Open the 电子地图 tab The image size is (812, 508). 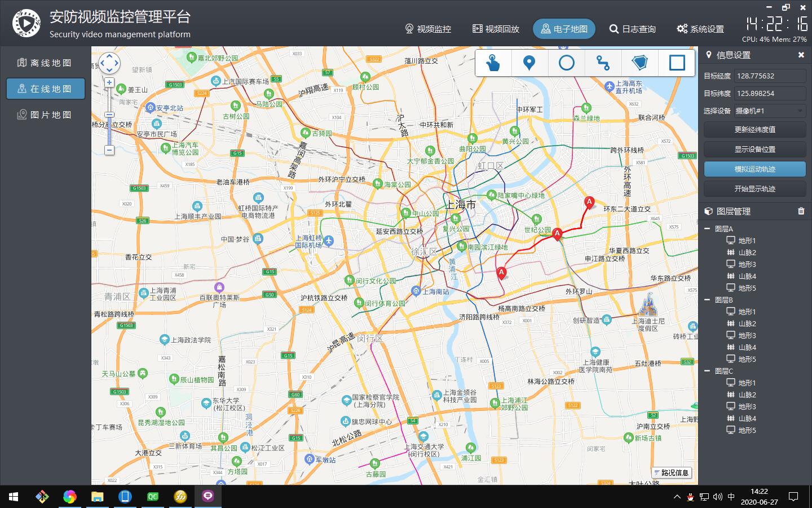coord(564,29)
